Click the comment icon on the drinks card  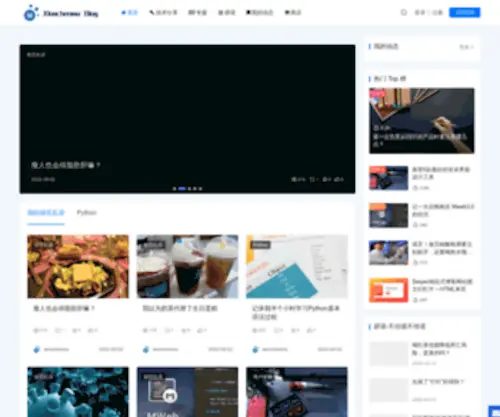[x=166, y=330]
